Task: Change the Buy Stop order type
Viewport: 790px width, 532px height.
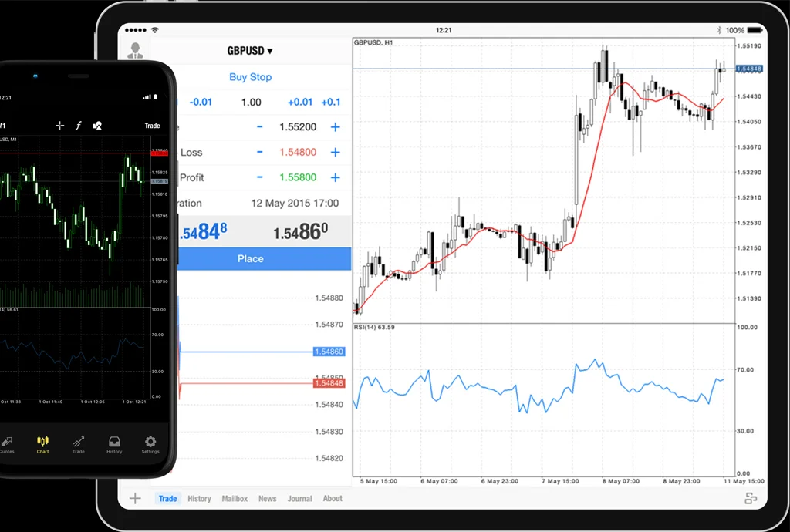Action: (x=250, y=77)
